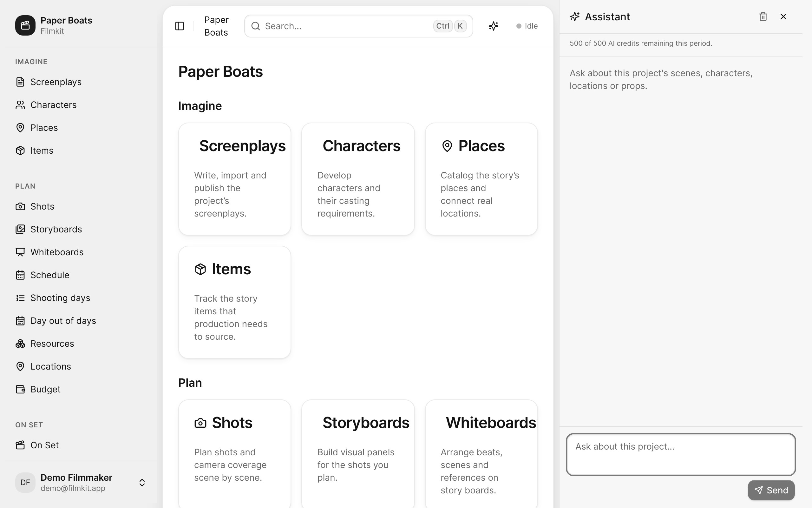This screenshot has height=508, width=812.
Task: Click the Characters people icon in the sidebar
Action: point(20,105)
